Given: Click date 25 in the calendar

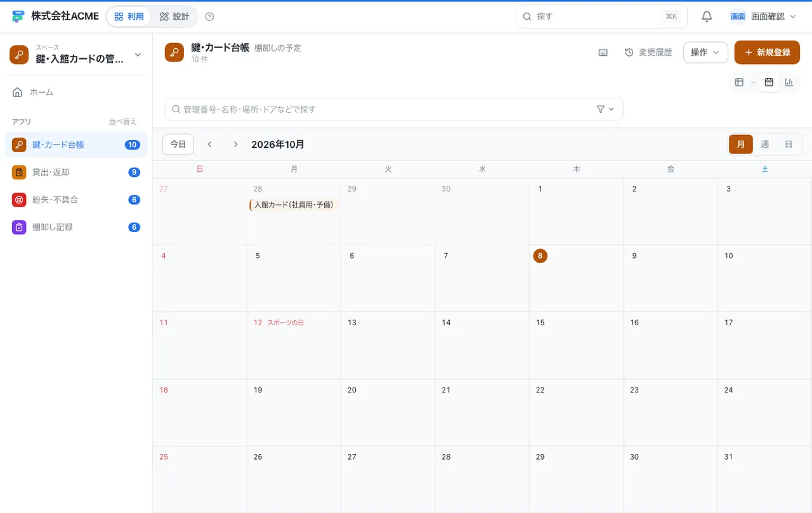Looking at the screenshot, I should click(164, 457).
